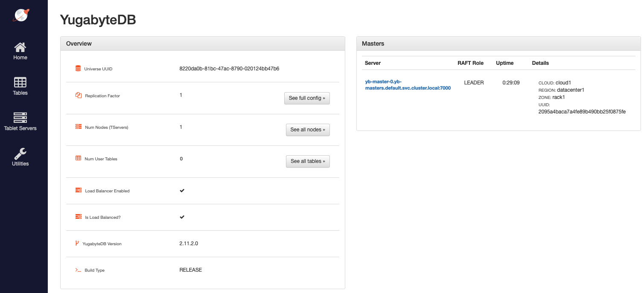Open the yb-master-0 server link
This screenshot has height=293, width=644.
pyautogui.click(x=408, y=85)
